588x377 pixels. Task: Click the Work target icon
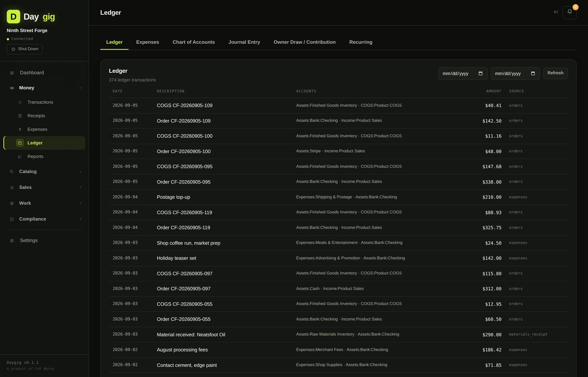tap(12, 203)
